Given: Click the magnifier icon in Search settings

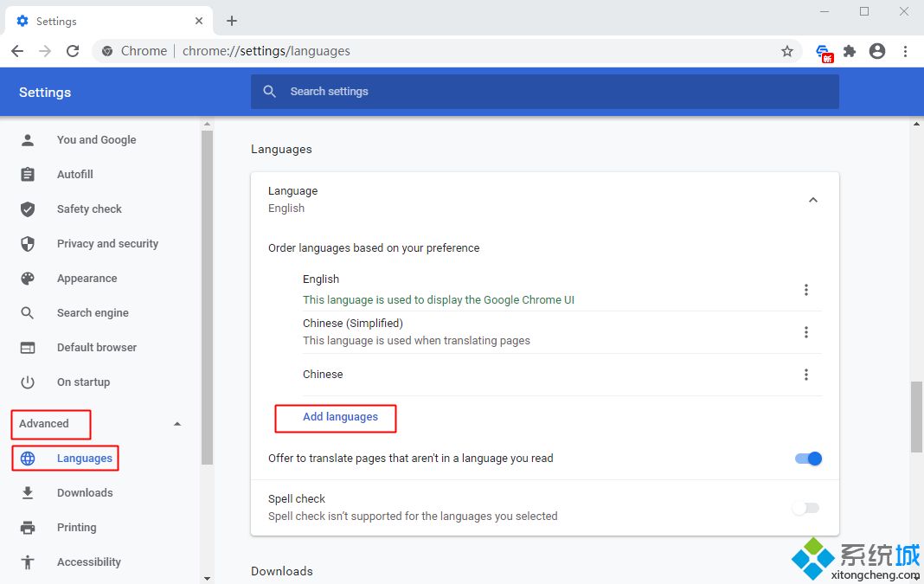Looking at the screenshot, I should point(269,92).
